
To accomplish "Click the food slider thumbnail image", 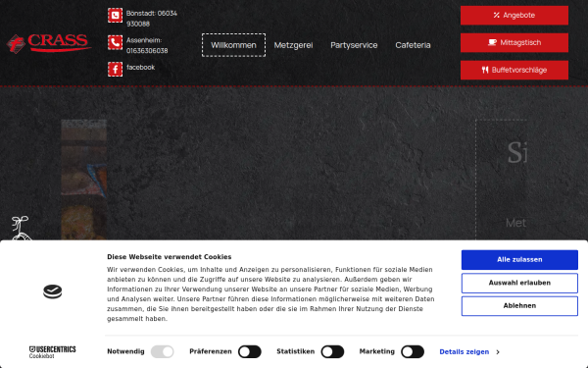I will tap(84, 180).
